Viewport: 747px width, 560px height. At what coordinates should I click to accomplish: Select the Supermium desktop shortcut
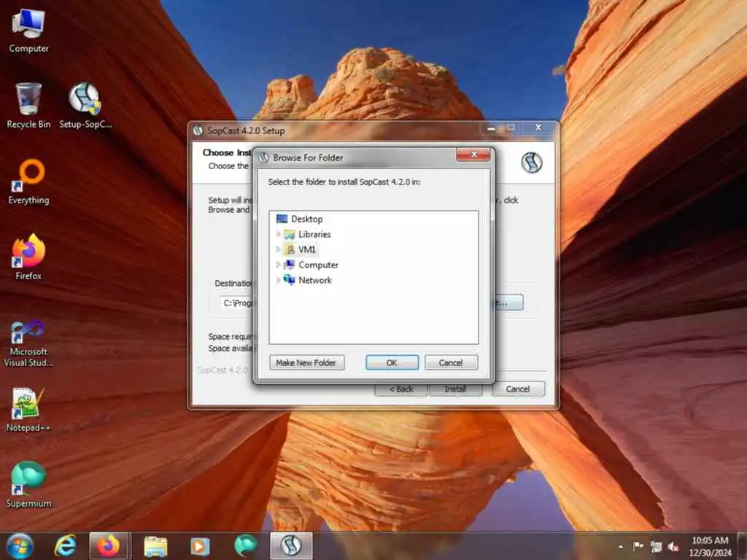(x=28, y=485)
